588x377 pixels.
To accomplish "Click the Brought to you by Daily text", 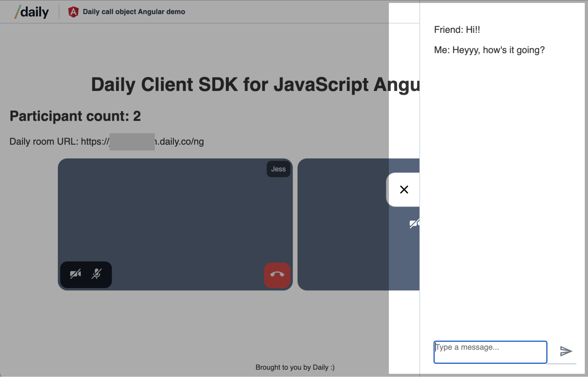I will [x=295, y=367].
